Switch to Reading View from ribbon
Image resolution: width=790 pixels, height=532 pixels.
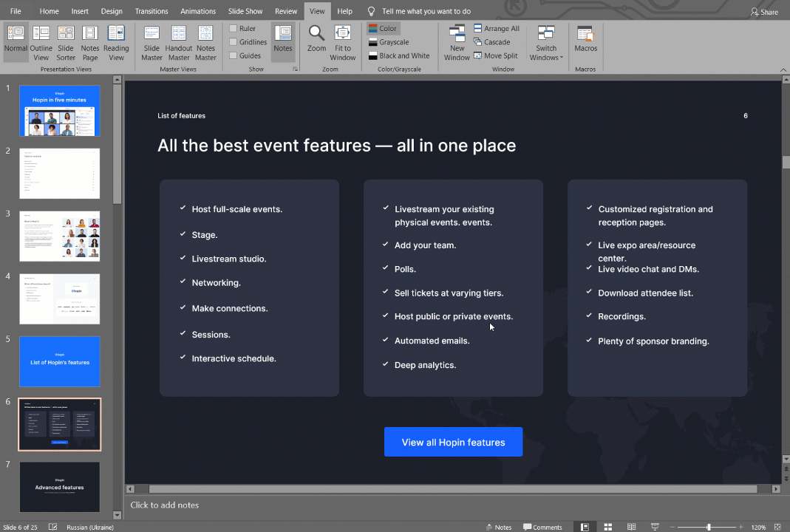click(116, 42)
